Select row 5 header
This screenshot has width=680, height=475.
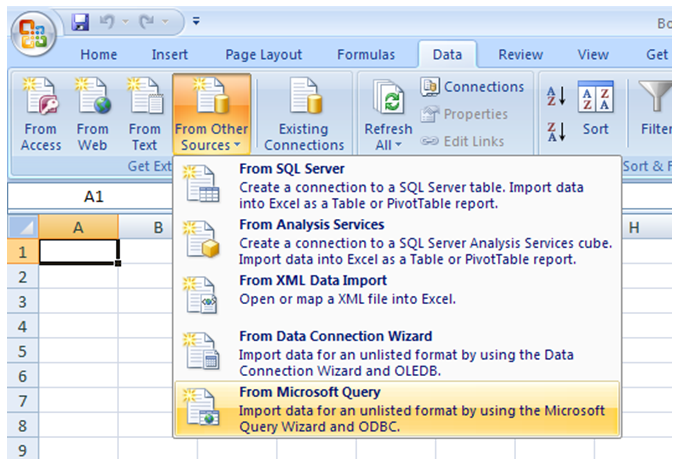(23, 351)
